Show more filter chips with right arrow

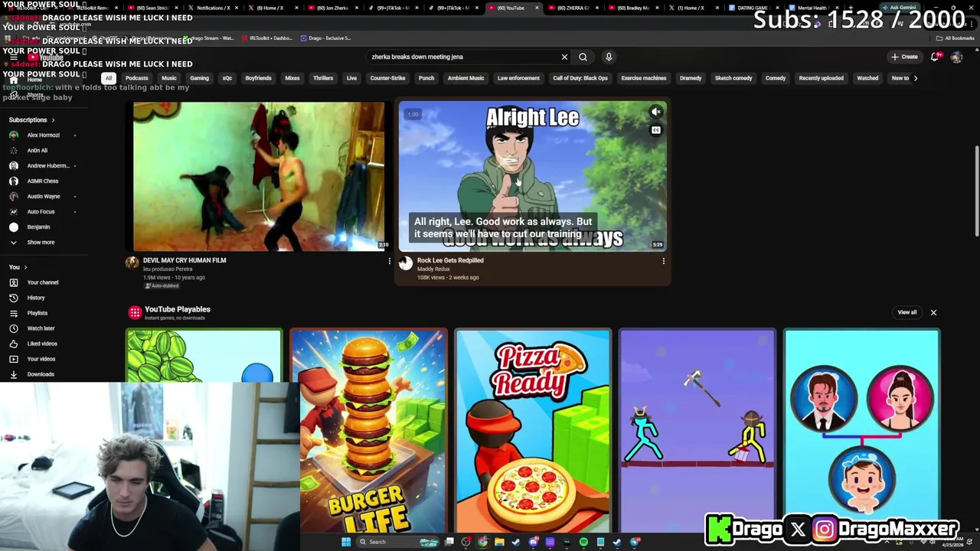coord(915,78)
